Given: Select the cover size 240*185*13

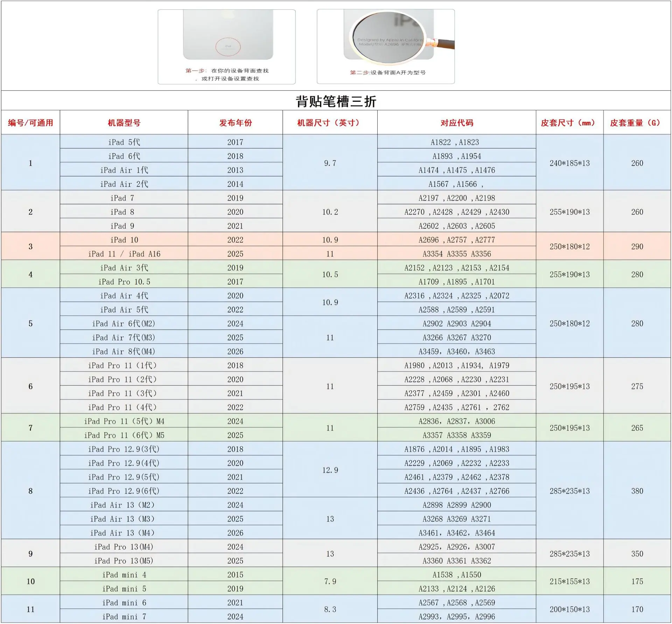Looking at the screenshot, I should coord(570,163).
